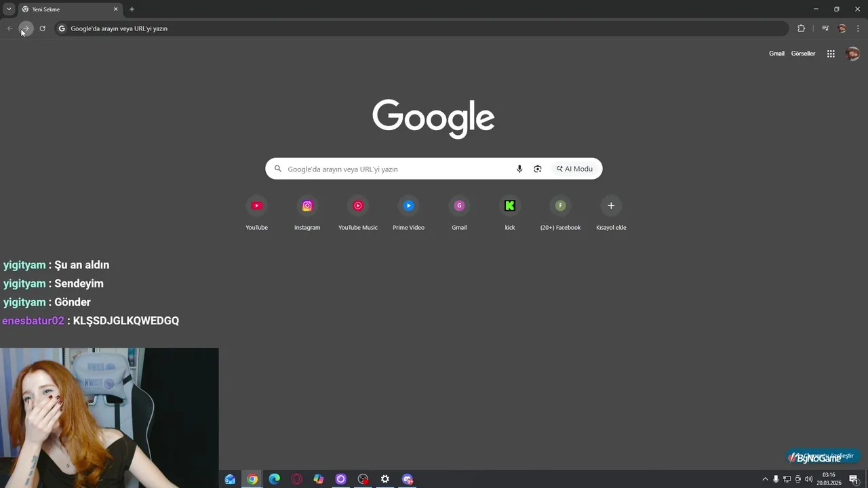The width and height of the screenshot is (868, 488).
Task: Open the Prime Video shortcut
Action: click(408, 213)
